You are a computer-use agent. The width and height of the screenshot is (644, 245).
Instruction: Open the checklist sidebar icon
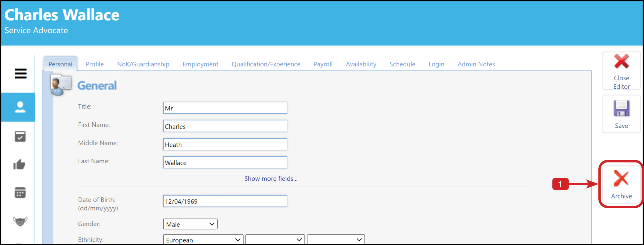coord(20,137)
